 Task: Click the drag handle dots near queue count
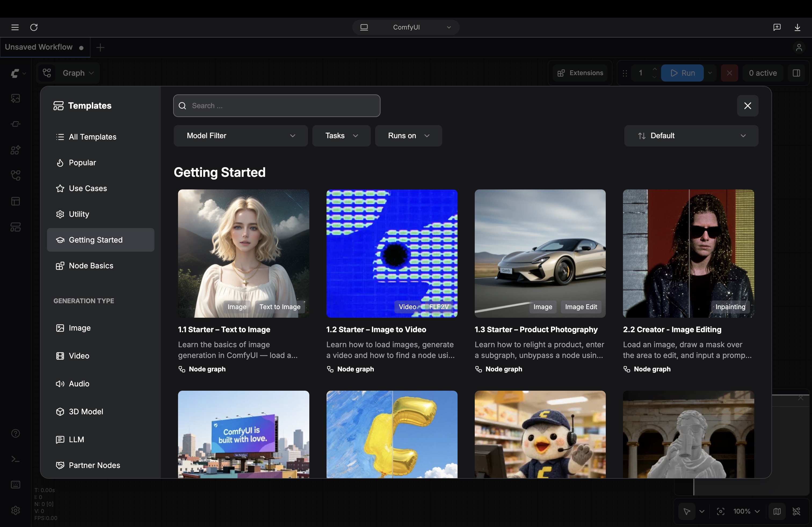625,73
